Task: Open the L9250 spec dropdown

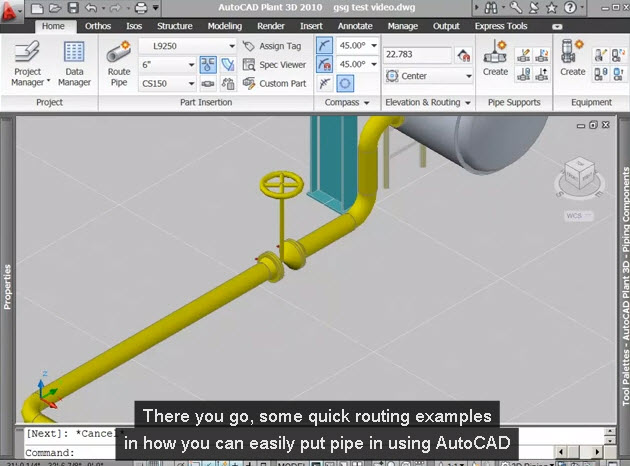Action: pos(232,46)
